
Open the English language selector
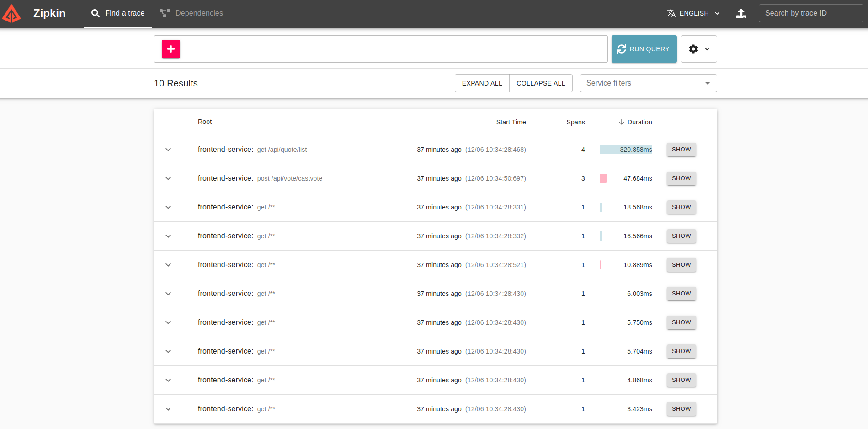(x=693, y=13)
